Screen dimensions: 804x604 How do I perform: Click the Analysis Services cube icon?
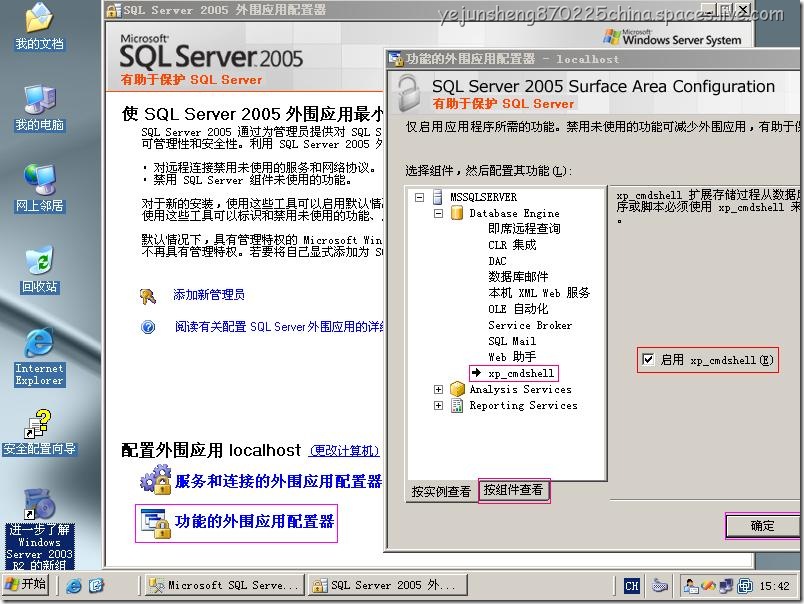(457, 389)
